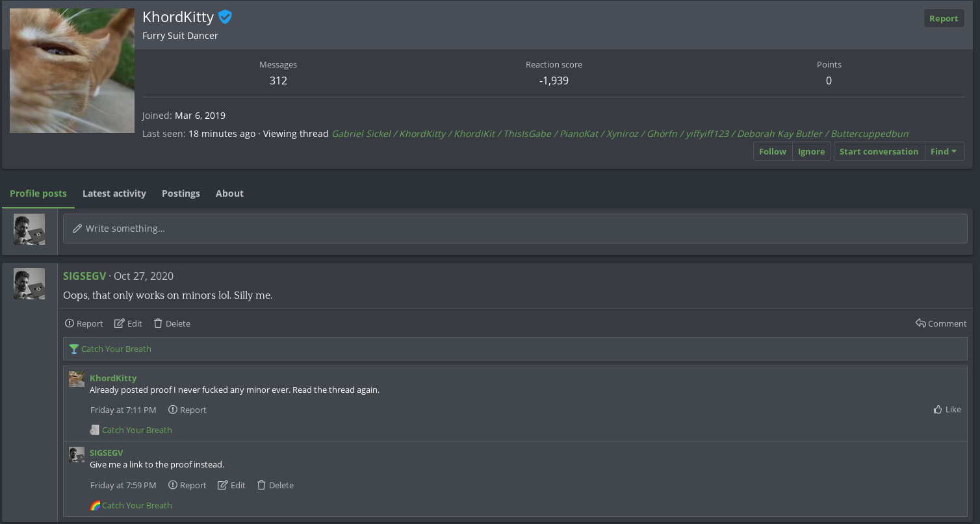Report SIGSEGV's comment at 7:59 PM
Image resolution: width=980 pixels, height=524 pixels.
tap(187, 485)
